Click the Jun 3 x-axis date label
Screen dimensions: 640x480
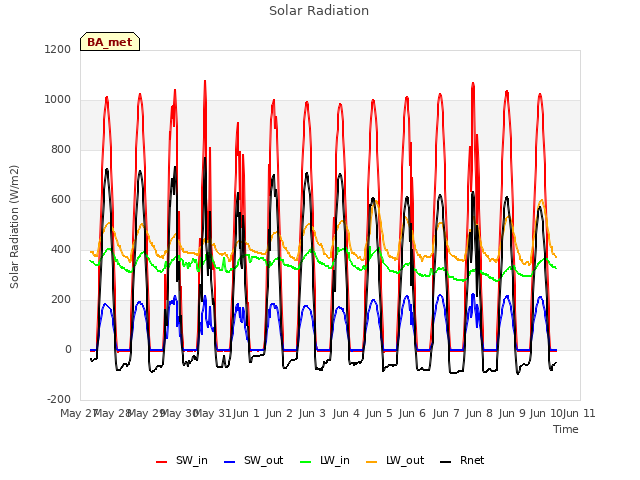point(312,413)
